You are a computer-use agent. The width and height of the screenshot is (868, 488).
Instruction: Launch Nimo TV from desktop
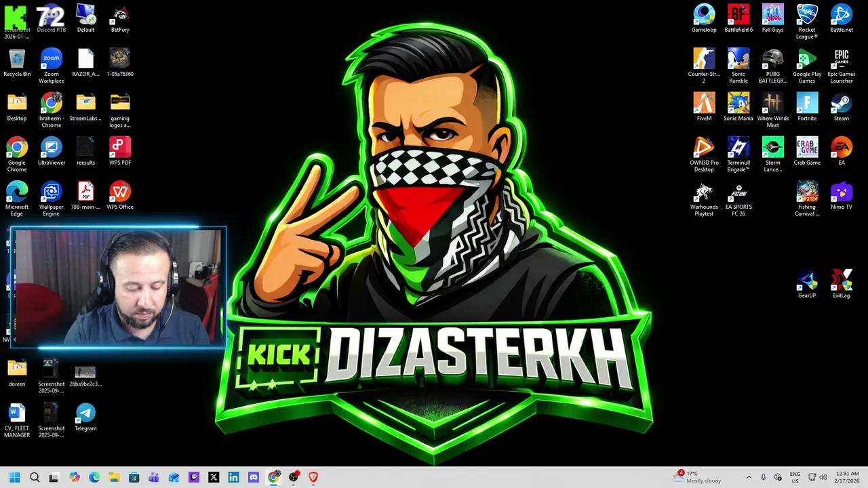point(842,195)
